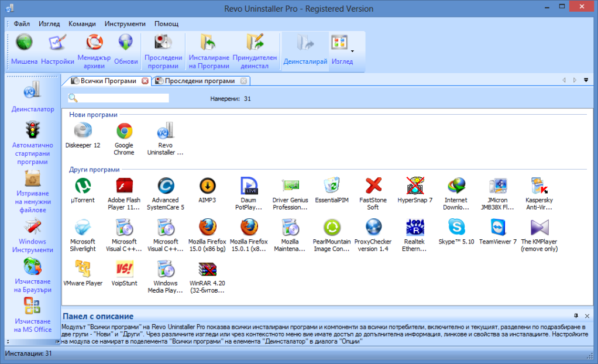Open the Мишена hunter mode tool
Image resolution: width=598 pixels, height=364 pixels.
tap(24, 50)
